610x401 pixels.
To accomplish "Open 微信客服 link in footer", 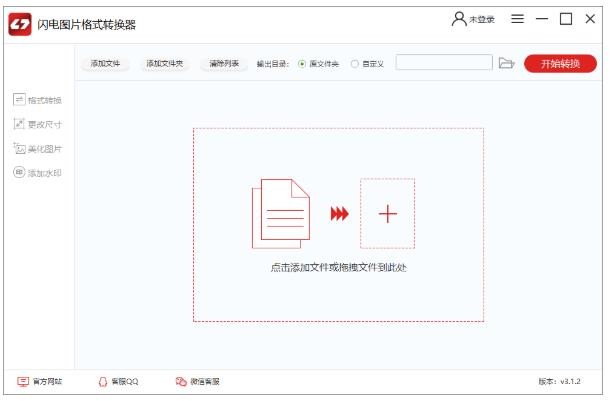I will [198, 382].
